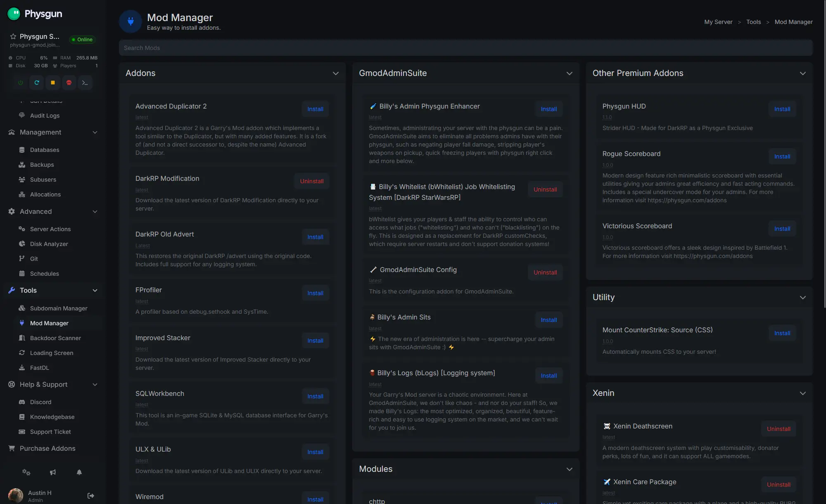Collapse the Other Premium Addons chevron

803,73
